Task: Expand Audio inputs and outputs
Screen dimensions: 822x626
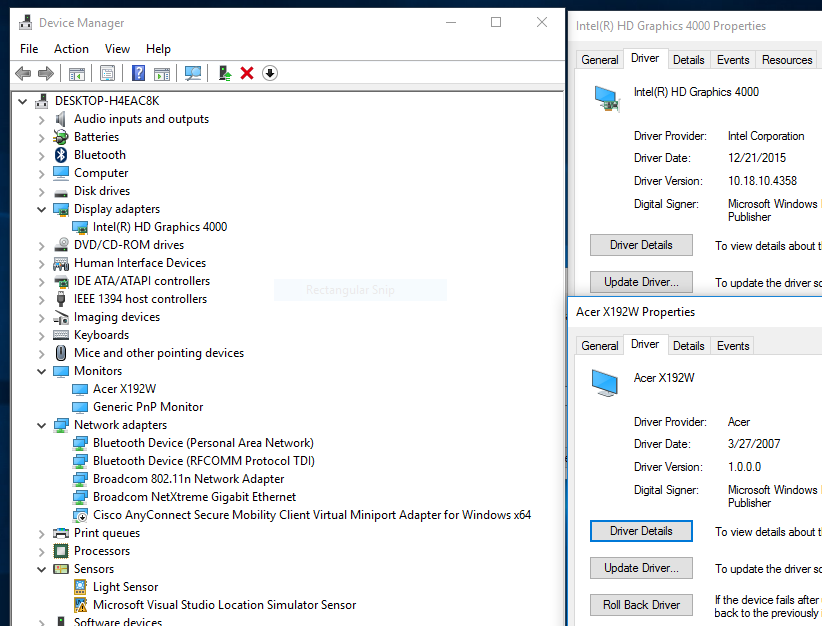Action: (x=41, y=120)
